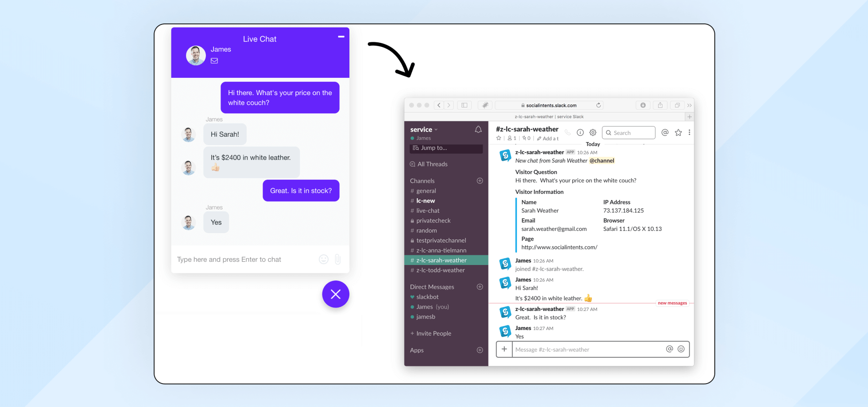Click plus attachment button in message box
Screen dimensions: 868x407
504,349
